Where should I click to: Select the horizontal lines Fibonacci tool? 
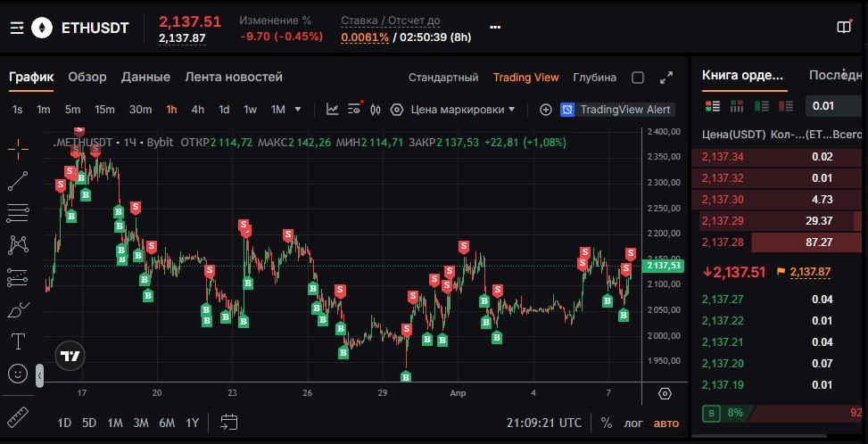pyautogui.click(x=18, y=213)
